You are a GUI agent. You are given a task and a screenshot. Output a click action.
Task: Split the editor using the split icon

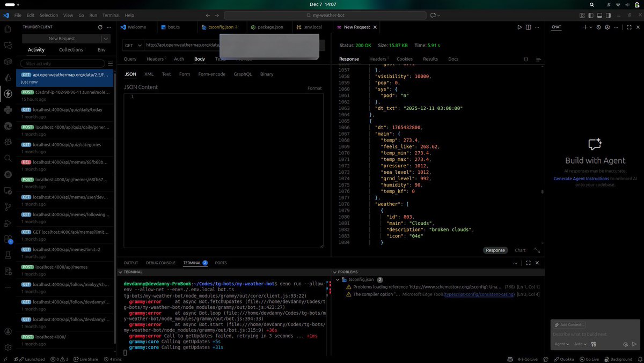(x=528, y=27)
